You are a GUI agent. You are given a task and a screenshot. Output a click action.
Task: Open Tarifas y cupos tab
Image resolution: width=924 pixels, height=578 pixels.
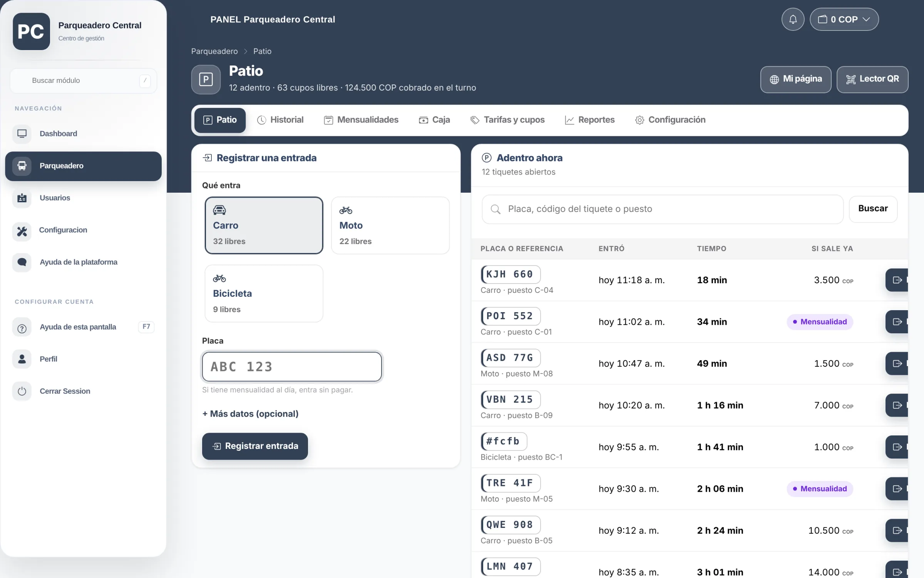(507, 120)
